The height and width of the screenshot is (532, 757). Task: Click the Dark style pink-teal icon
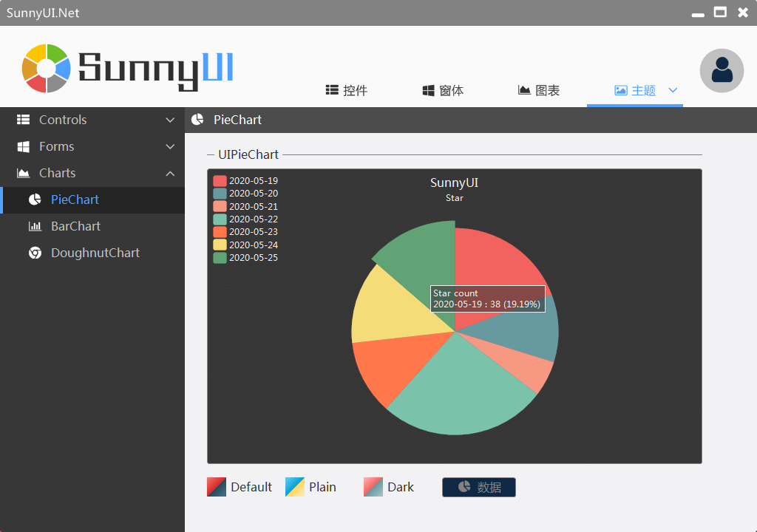[x=373, y=487]
